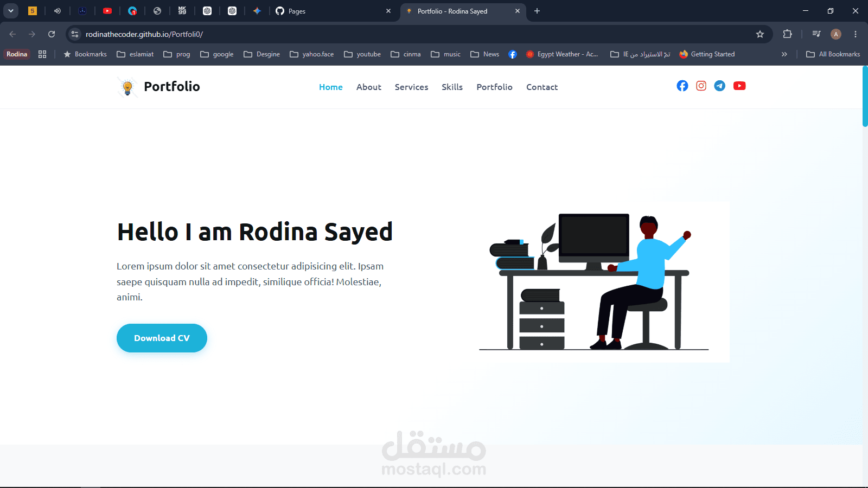
Task: Click the page vertical scrollbar thumb
Action: click(x=865, y=97)
